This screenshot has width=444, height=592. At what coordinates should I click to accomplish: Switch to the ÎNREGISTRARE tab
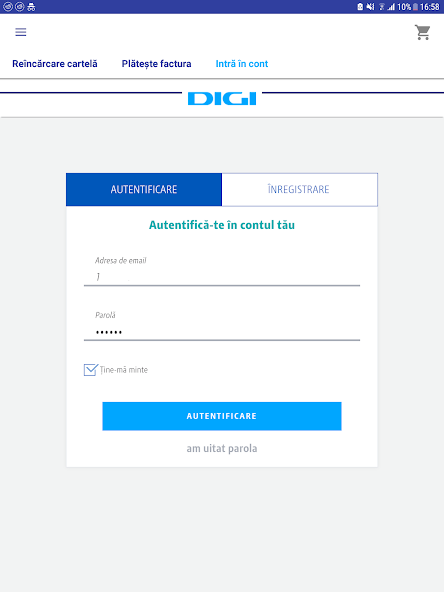(300, 190)
